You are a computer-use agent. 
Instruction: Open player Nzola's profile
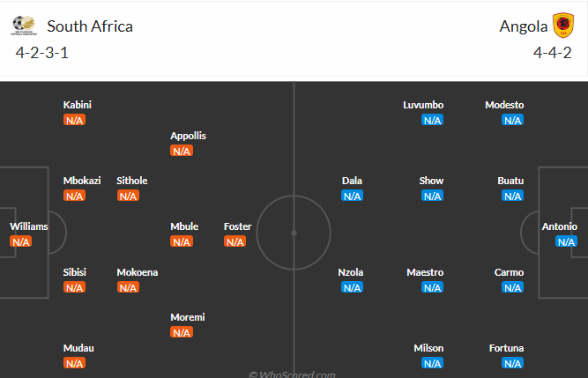point(351,272)
